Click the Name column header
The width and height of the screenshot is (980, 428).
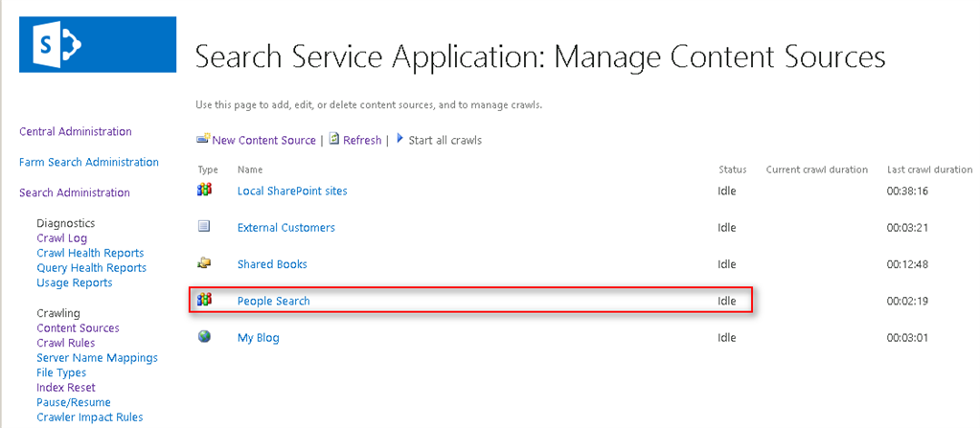[x=250, y=169]
